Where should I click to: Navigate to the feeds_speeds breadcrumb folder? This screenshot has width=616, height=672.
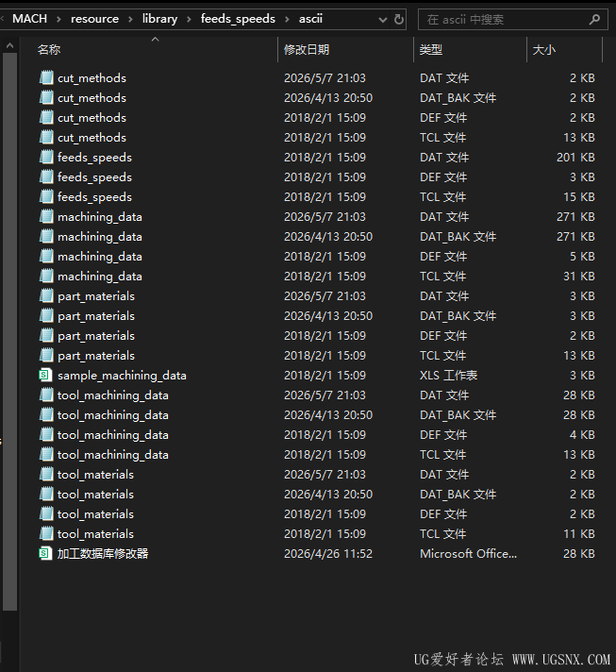click(x=238, y=19)
